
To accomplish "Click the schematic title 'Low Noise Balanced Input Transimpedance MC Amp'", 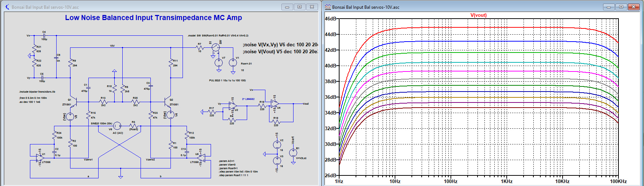I will coord(153,18).
